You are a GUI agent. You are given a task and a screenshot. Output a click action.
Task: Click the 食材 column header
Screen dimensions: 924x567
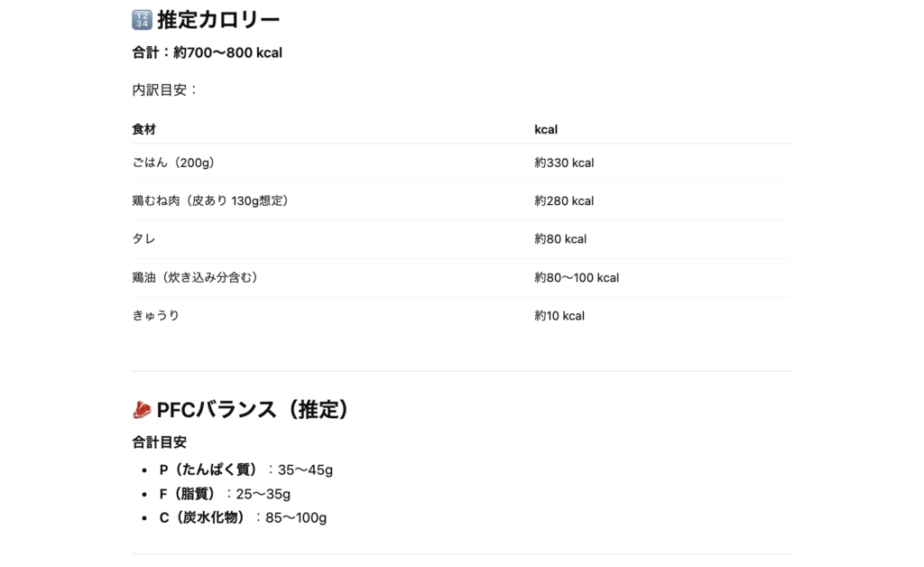pos(143,130)
